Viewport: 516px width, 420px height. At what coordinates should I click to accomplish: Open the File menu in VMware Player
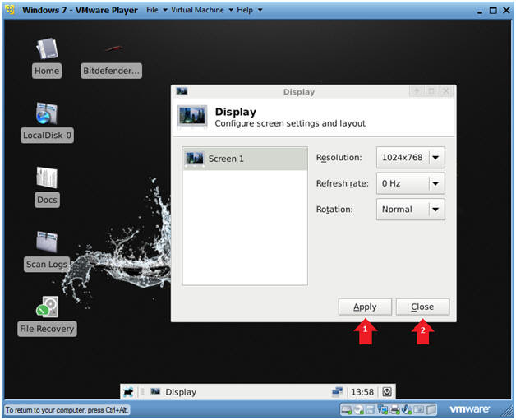click(157, 10)
